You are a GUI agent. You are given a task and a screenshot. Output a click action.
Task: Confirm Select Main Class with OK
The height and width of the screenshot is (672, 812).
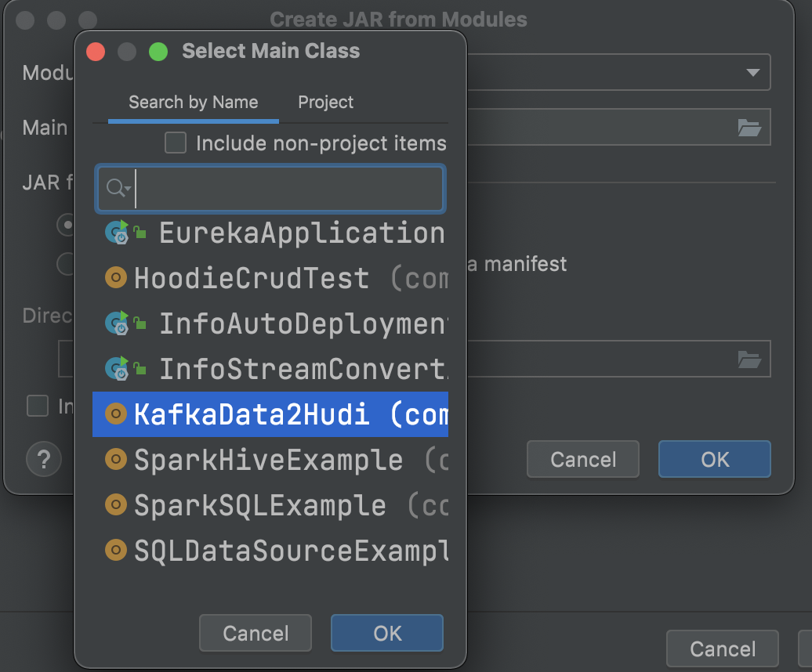point(387,633)
